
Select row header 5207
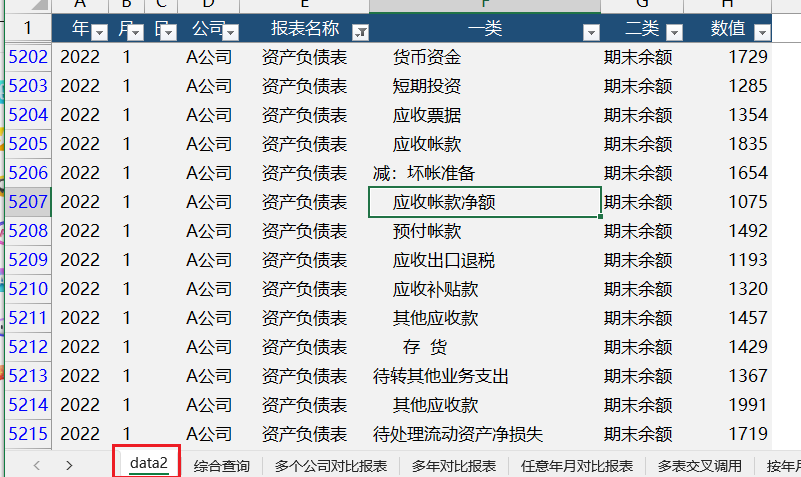[28, 202]
